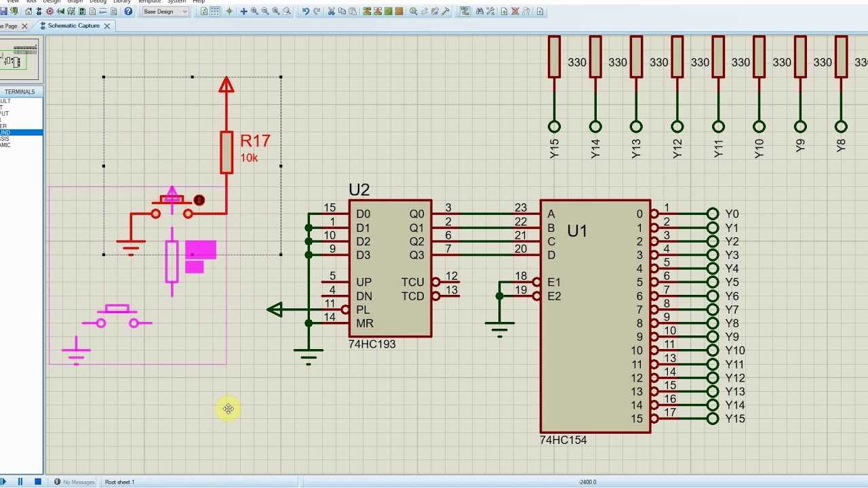Open Pick parts from libraries icon

(x=413, y=12)
